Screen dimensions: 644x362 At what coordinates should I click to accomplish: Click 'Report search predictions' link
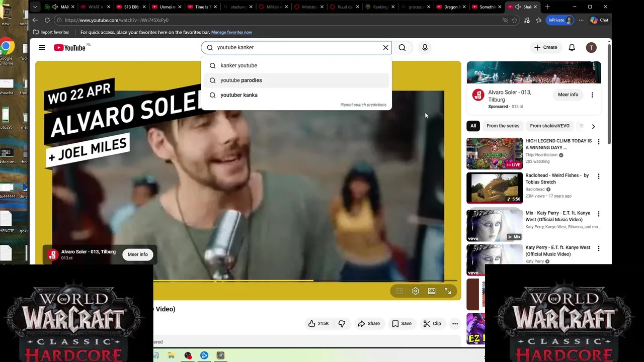(x=363, y=105)
